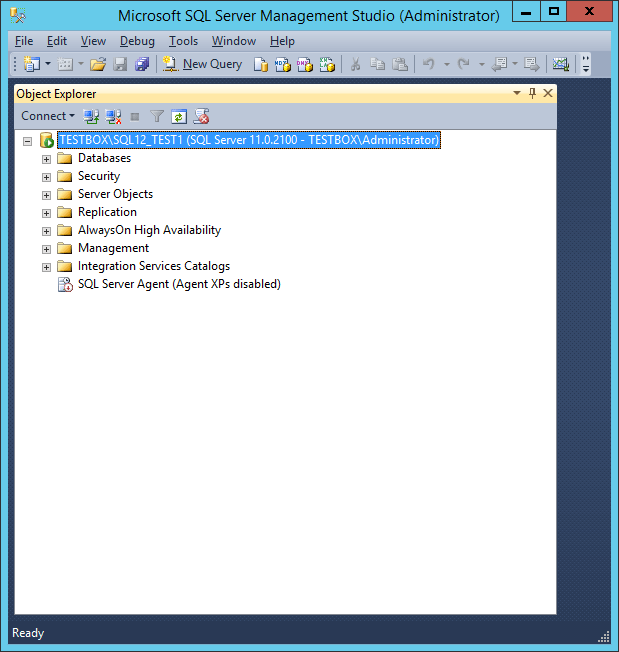This screenshot has width=619, height=652.
Task: Click the Delete script icon with red X
Action: coord(201,116)
